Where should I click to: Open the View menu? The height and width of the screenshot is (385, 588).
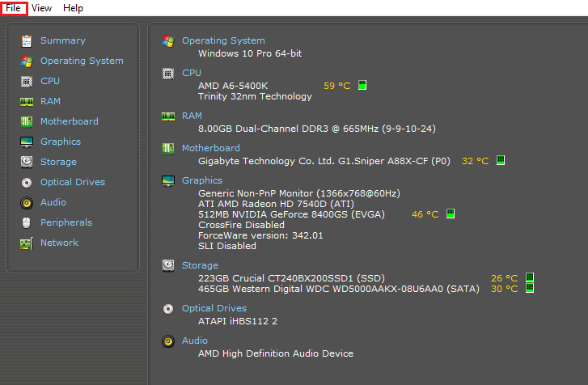point(41,8)
